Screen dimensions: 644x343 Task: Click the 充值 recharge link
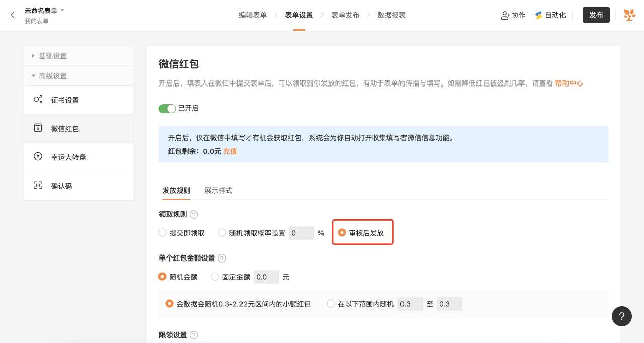tap(230, 151)
